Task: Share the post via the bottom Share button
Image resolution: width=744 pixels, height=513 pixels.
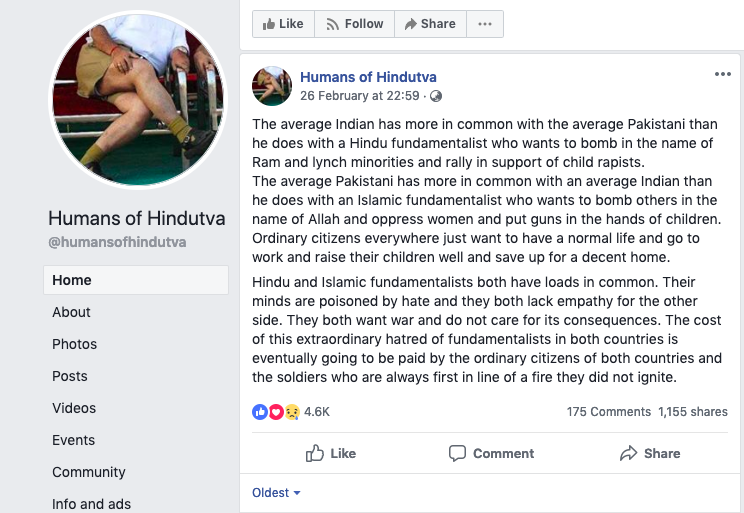Action: pyautogui.click(x=650, y=453)
